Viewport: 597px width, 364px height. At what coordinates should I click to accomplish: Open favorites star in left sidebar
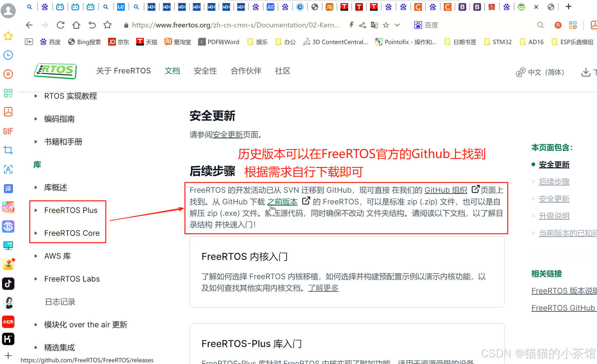click(8, 36)
